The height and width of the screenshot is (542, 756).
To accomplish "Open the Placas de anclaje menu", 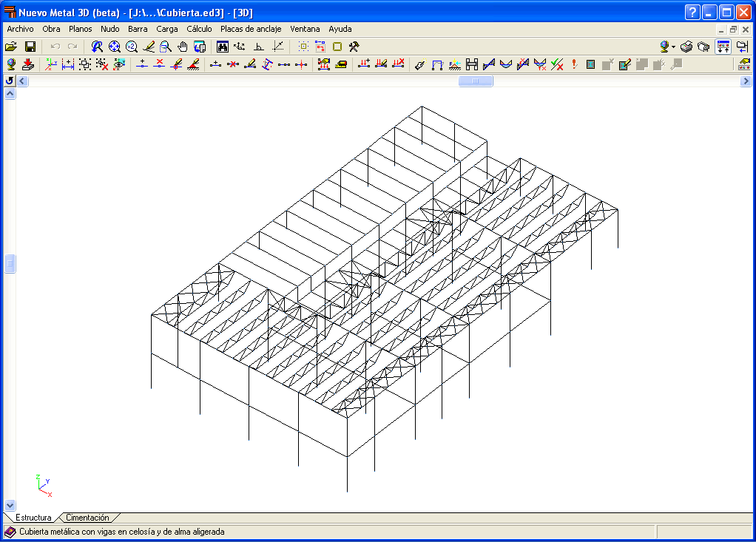I will pyautogui.click(x=251, y=29).
